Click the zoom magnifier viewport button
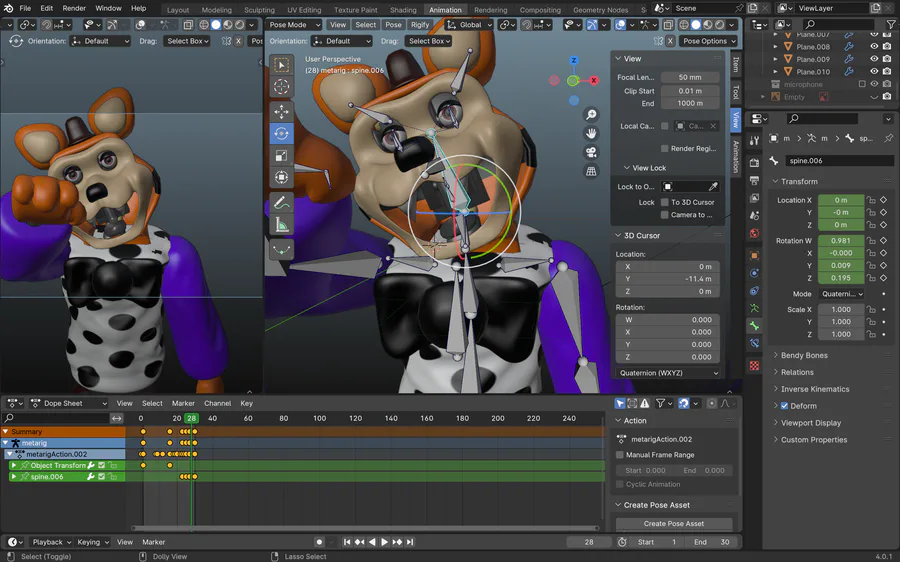This screenshot has width=900, height=562. click(x=591, y=115)
